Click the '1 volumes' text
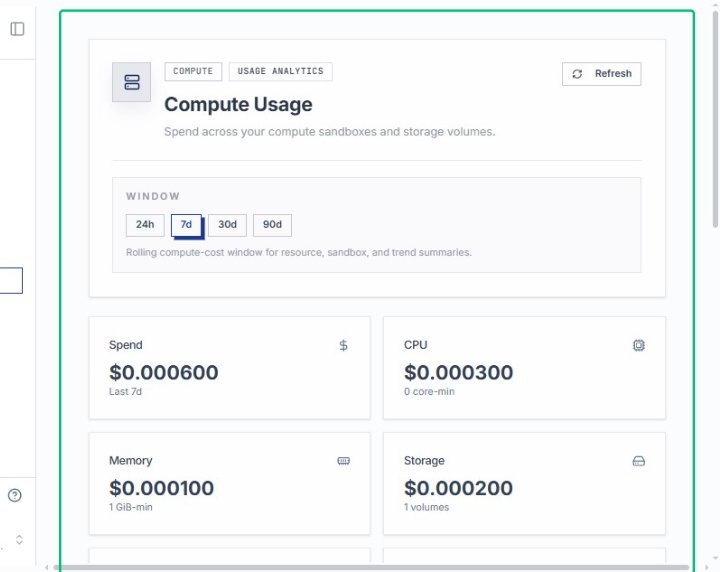 [x=427, y=507]
